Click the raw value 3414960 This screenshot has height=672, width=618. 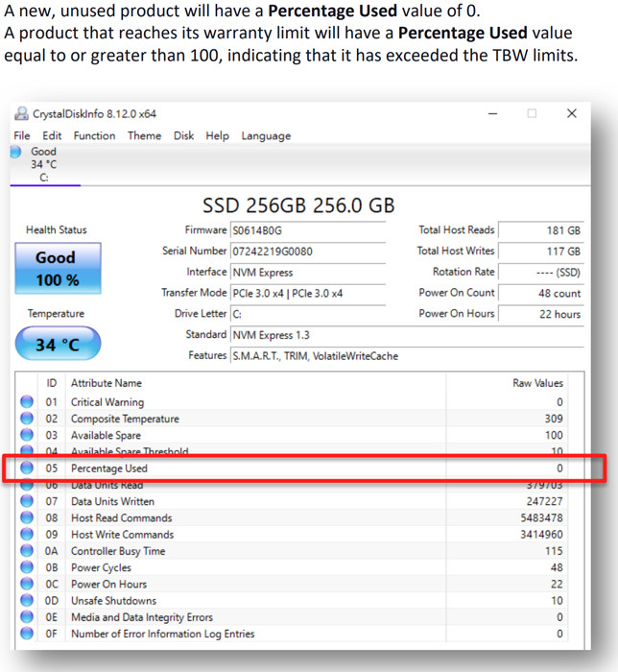541,535
